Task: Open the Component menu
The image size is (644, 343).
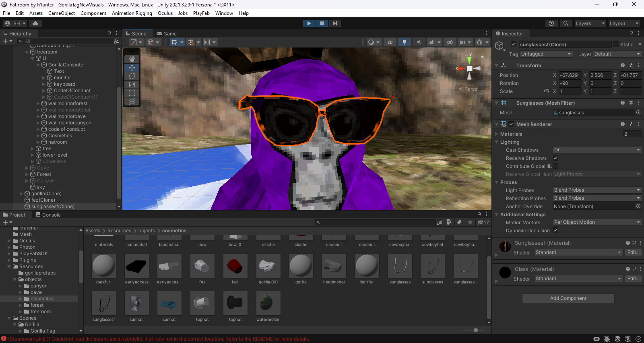Action: coord(93,13)
